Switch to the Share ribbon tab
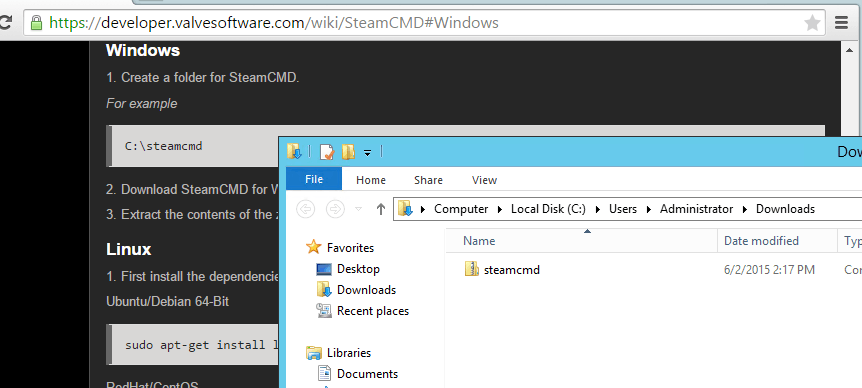 [x=428, y=180]
